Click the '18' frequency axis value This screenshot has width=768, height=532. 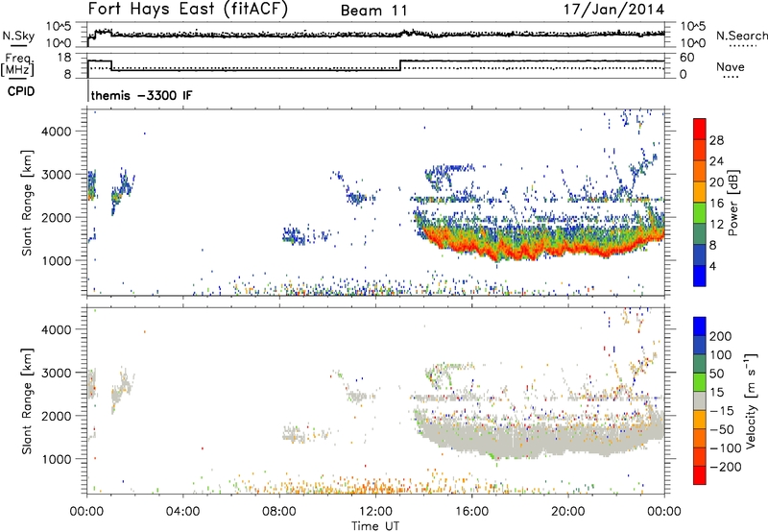tap(64, 58)
